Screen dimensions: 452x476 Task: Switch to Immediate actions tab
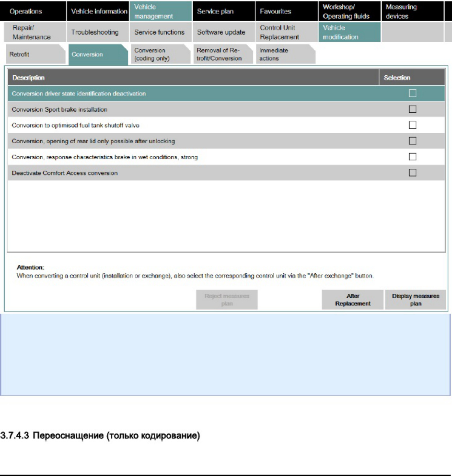[286, 54]
